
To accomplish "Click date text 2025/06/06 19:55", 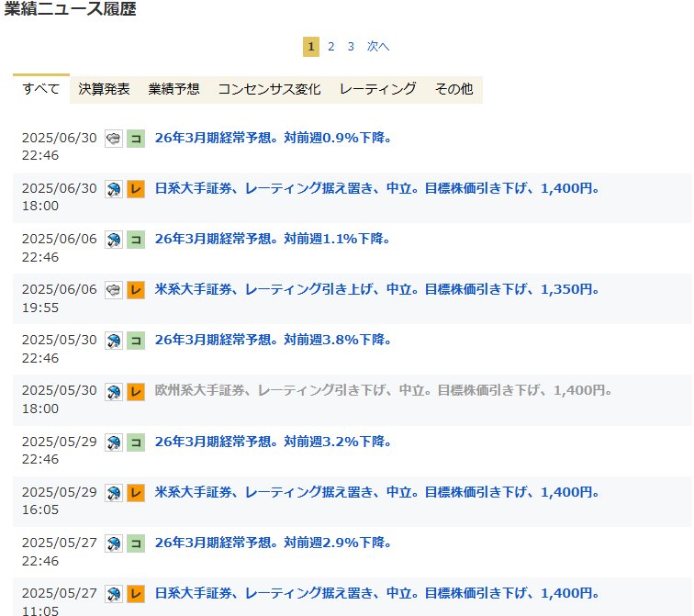I will [x=60, y=297].
